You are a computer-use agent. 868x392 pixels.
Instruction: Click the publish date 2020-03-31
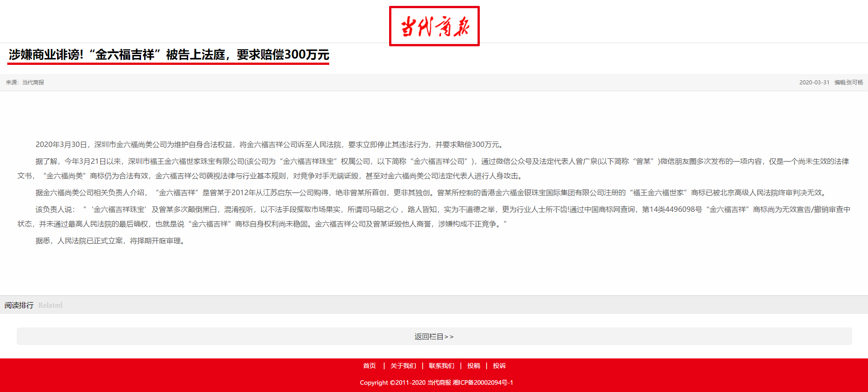(x=814, y=83)
